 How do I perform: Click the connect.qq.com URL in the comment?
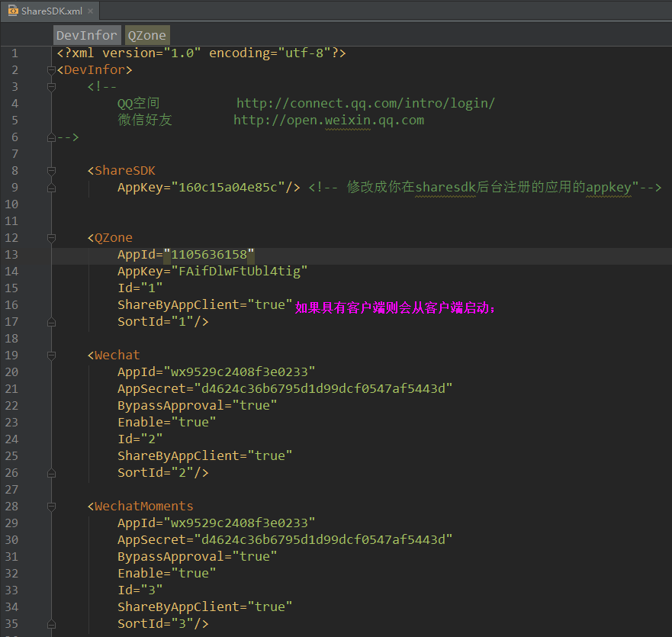point(365,104)
